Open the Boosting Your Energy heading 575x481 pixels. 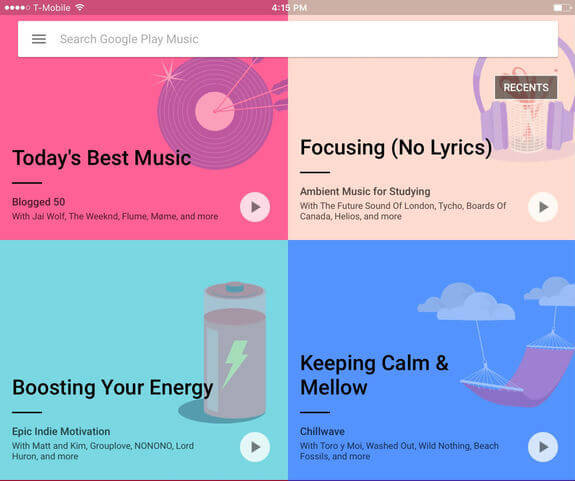click(x=113, y=388)
